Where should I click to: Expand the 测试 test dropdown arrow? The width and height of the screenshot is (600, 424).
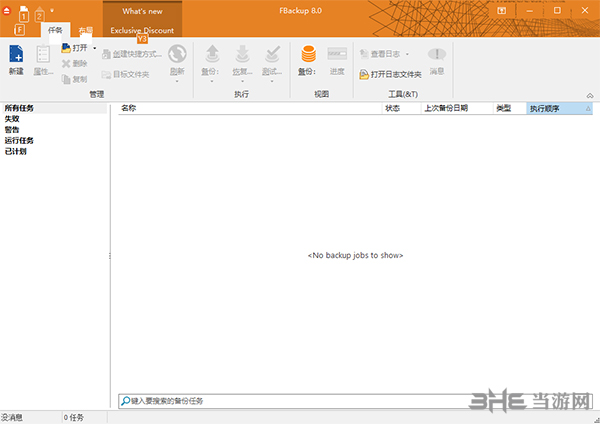pos(272,81)
